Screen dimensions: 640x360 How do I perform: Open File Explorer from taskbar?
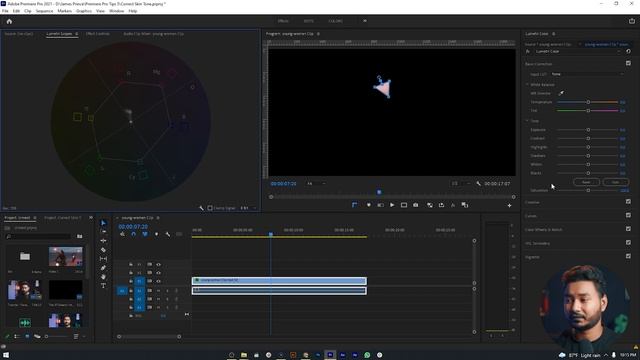pyautogui.click(x=244, y=355)
